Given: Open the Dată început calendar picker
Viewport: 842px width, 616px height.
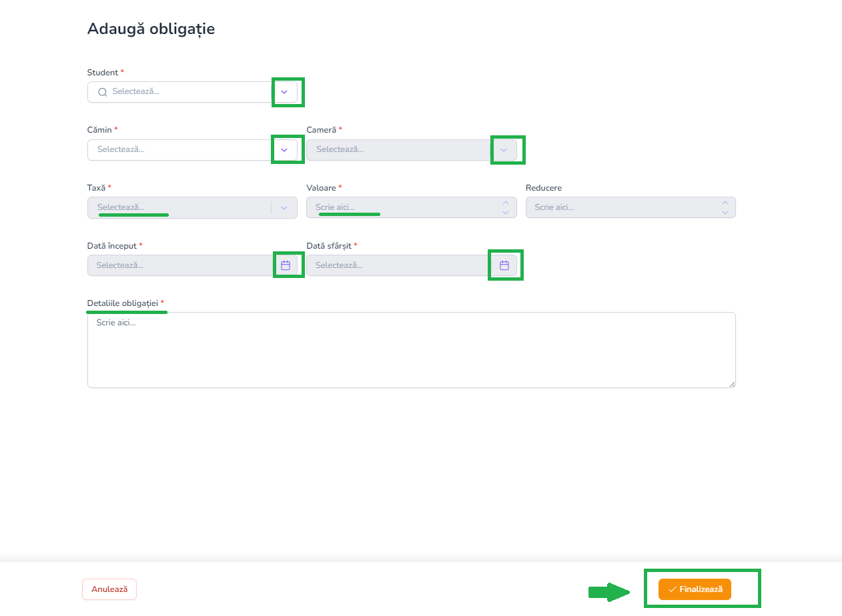Looking at the screenshot, I should [x=286, y=265].
